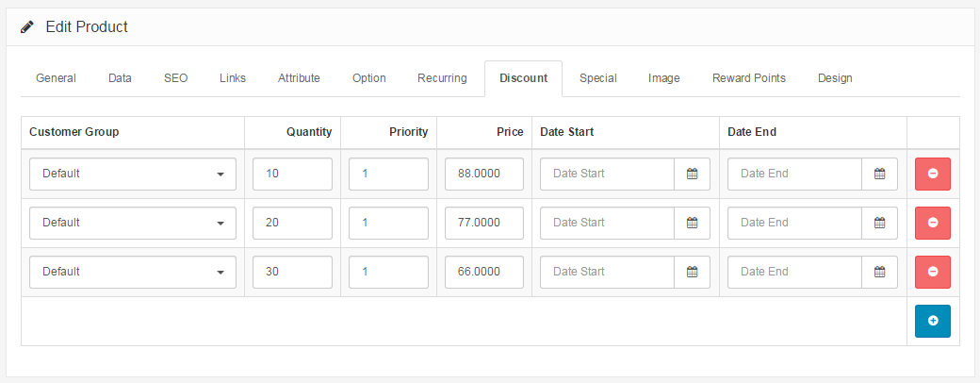
Task: Click the pencil icon beside Edit Product
Action: point(27,27)
